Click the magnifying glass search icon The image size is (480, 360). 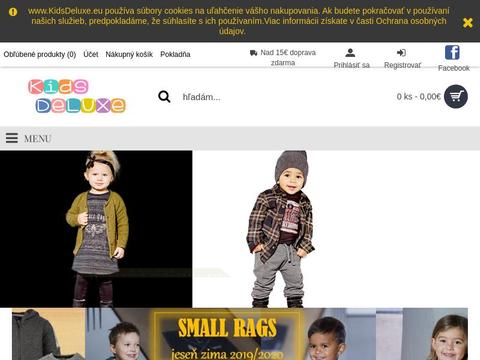click(164, 97)
